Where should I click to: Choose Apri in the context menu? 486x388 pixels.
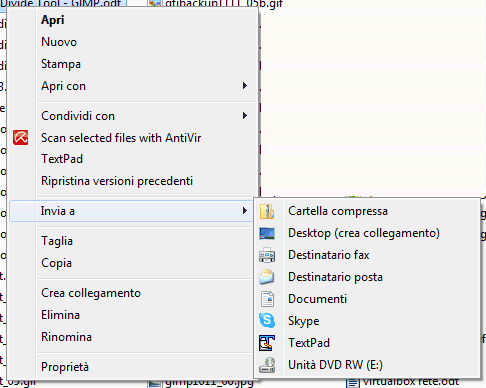tap(52, 20)
